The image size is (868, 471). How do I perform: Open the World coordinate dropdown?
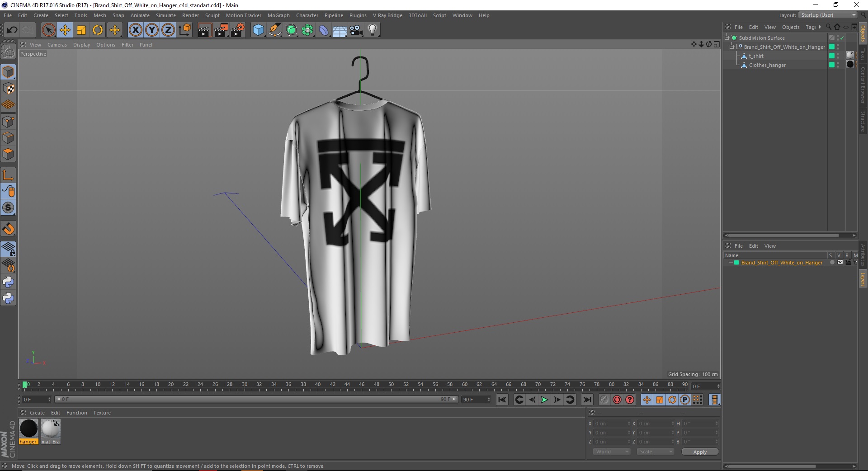tap(611, 452)
